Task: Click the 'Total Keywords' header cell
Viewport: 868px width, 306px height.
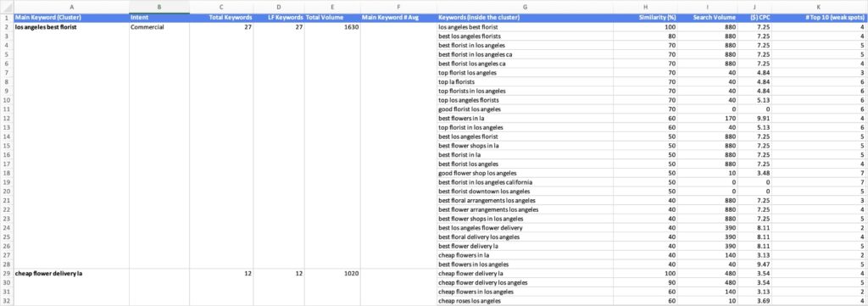Action: point(221,18)
